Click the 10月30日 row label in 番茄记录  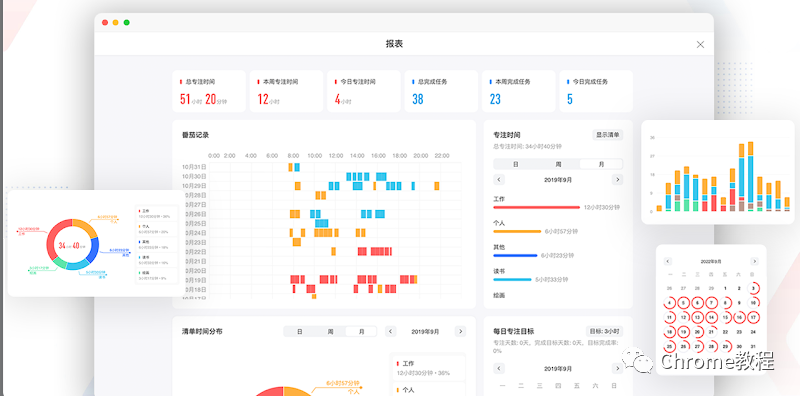pyautogui.click(x=194, y=177)
